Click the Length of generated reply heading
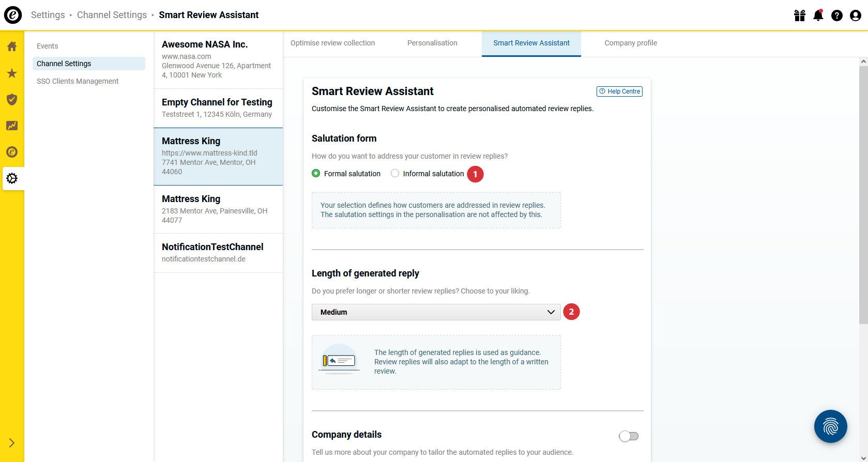The height and width of the screenshot is (462, 868). 366,273
